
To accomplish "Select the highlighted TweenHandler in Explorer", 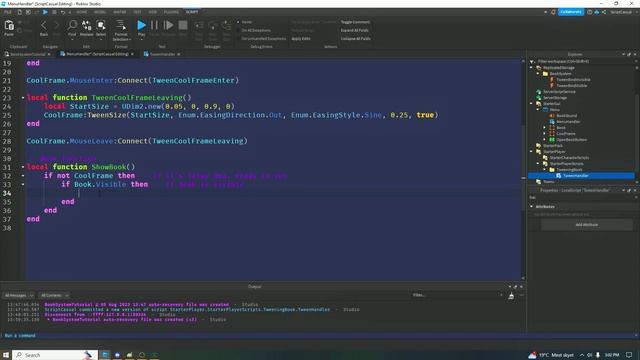I will click(x=581, y=176).
